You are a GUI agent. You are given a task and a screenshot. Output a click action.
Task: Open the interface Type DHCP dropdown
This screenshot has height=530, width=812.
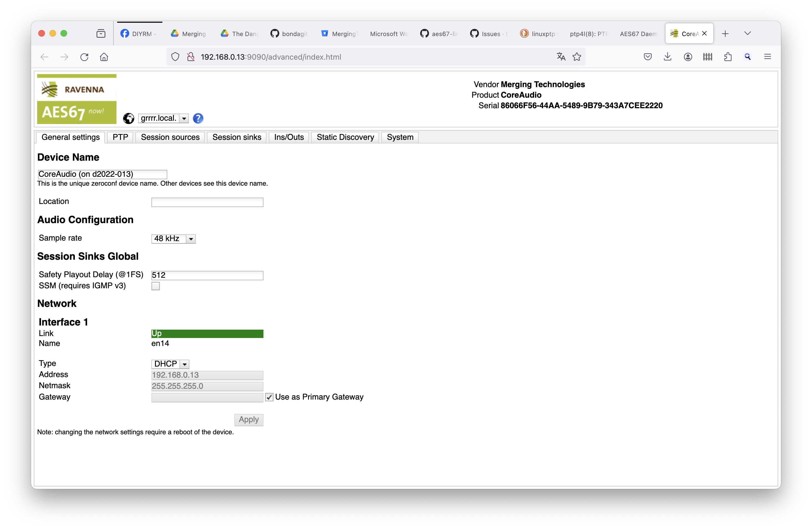pyautogui.click(x=170, y=364)
